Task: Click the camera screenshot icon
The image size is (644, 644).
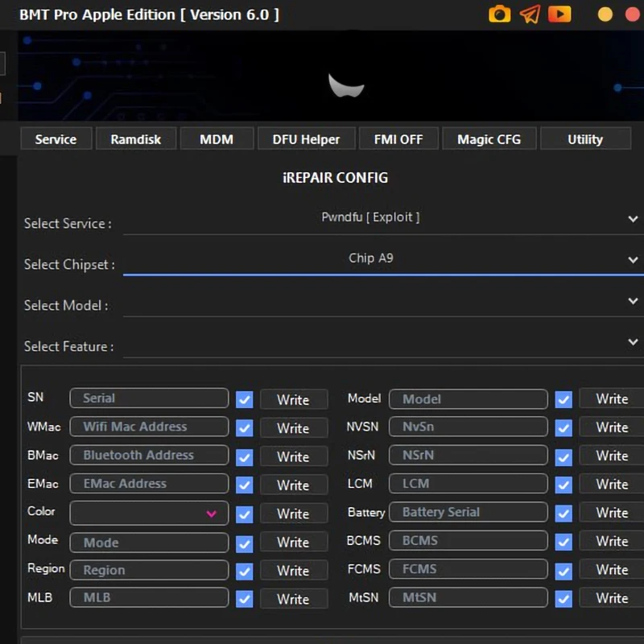Action: [x=499, y=14]
